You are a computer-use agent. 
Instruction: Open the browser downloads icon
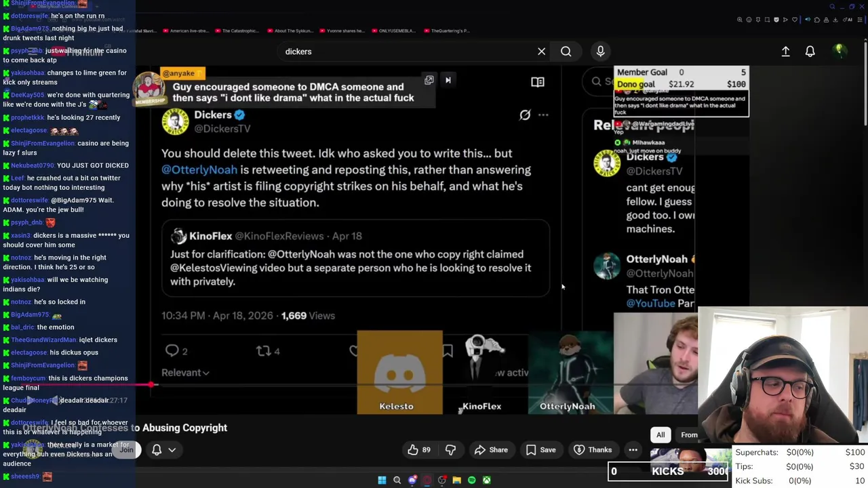click(835, 20)
